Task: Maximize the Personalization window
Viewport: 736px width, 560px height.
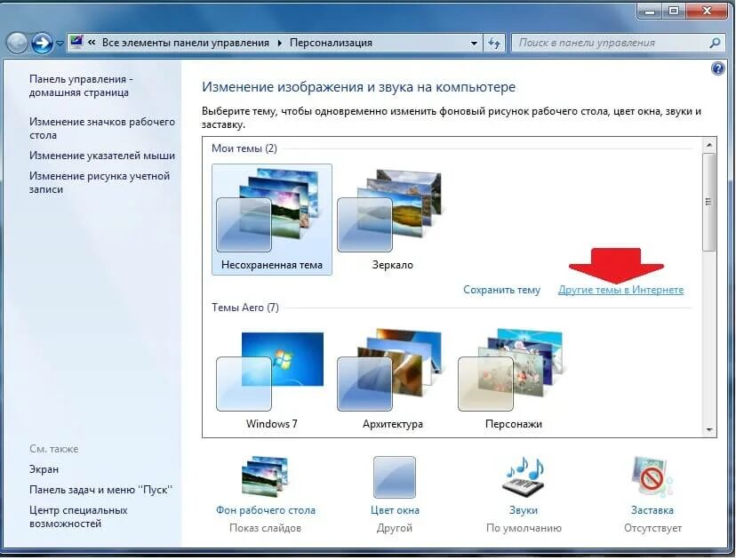Action: pos(674,11)
